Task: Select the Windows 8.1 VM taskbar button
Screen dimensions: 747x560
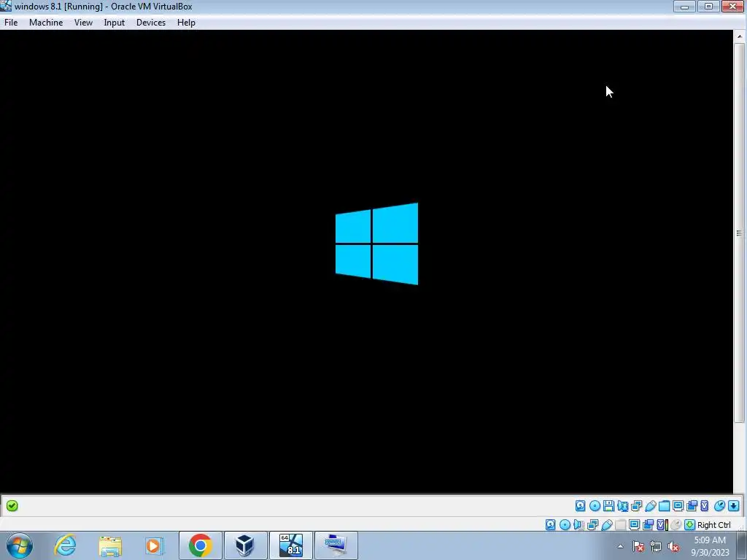Action: pos(290,545)
